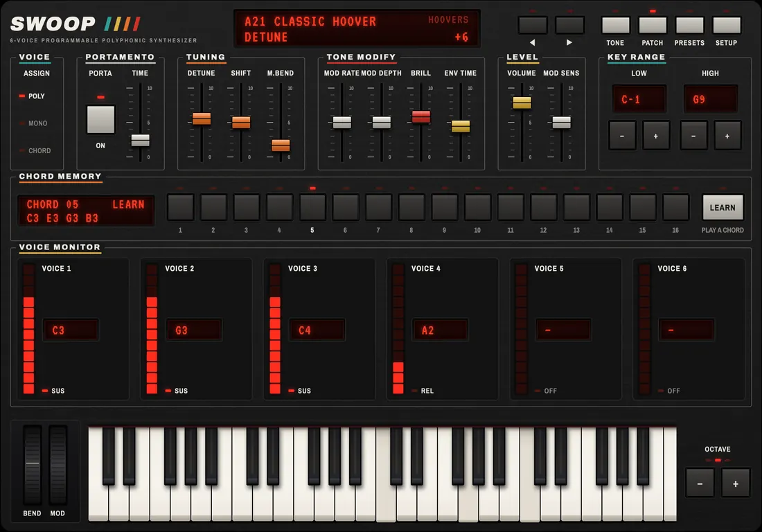Decrease the HIGH key range with minus
This screenshot has height=532, width=762.
tap(693, 136)
